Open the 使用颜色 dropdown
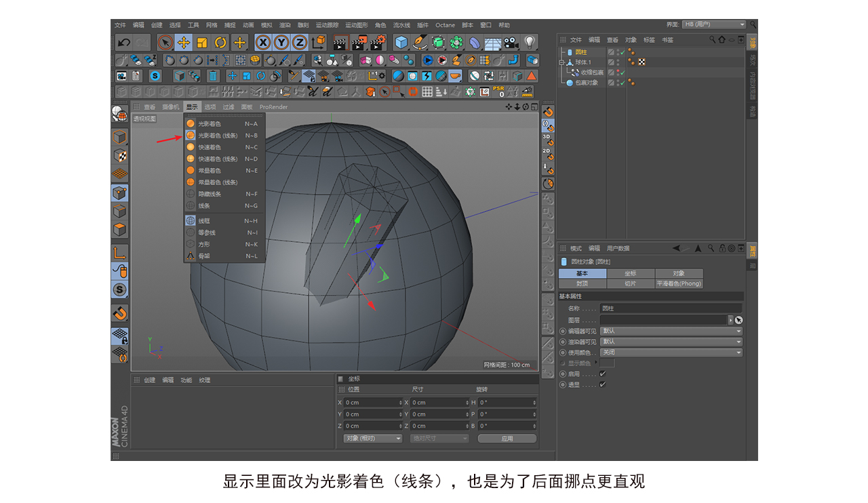This screenshot has height=503, width=868. (x=671, y=353)
